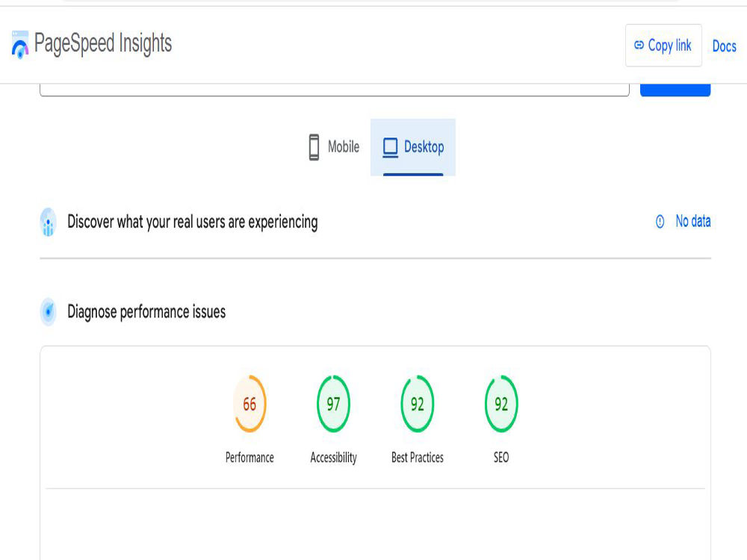Open the Best Practices score gauge 92
The height and width of the screenshot is (560, 747).
(418, 404)
